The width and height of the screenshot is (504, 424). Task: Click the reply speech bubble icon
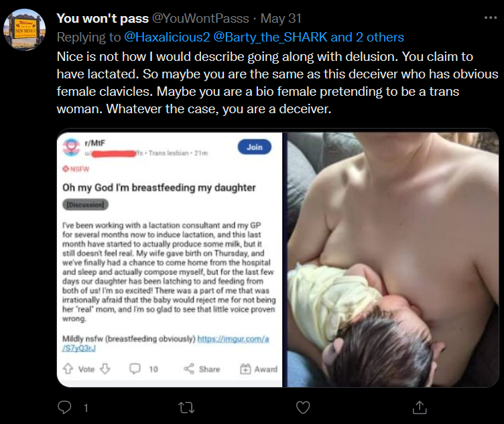pyautogui.click(x=64, y=407)
